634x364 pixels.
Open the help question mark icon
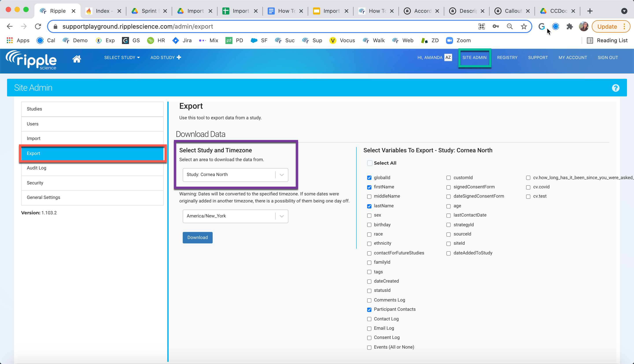coord(616,88)
